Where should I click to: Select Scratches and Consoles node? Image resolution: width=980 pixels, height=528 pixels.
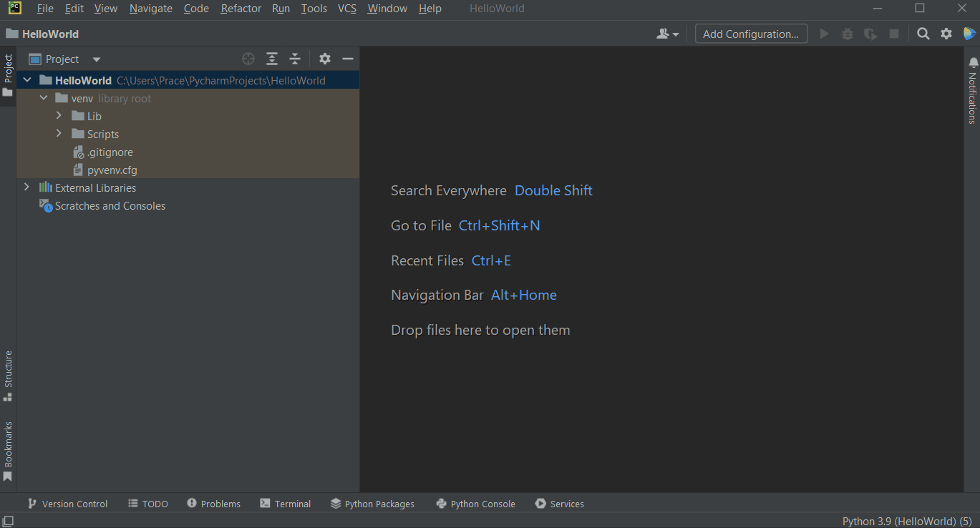coord(102,205)
